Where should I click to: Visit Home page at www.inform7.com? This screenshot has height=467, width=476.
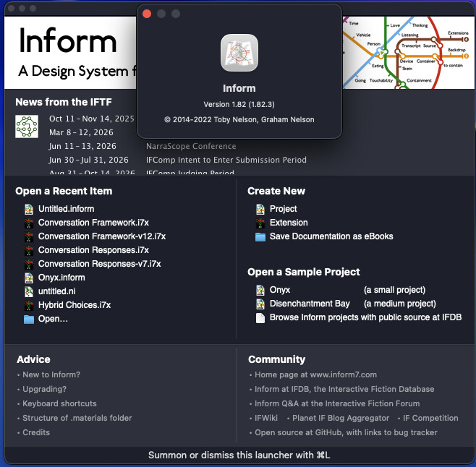(x=315, y=374)
